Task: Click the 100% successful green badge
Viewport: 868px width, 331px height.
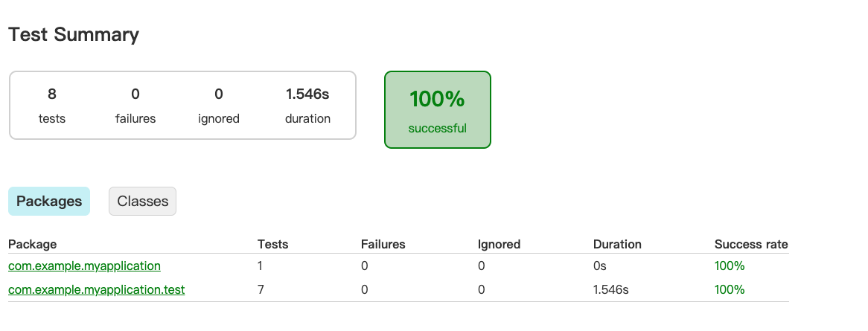Action: tap(437, 109)
